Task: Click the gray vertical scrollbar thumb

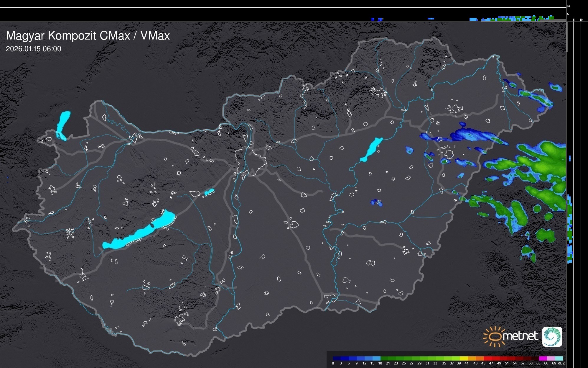Action: 567,37
